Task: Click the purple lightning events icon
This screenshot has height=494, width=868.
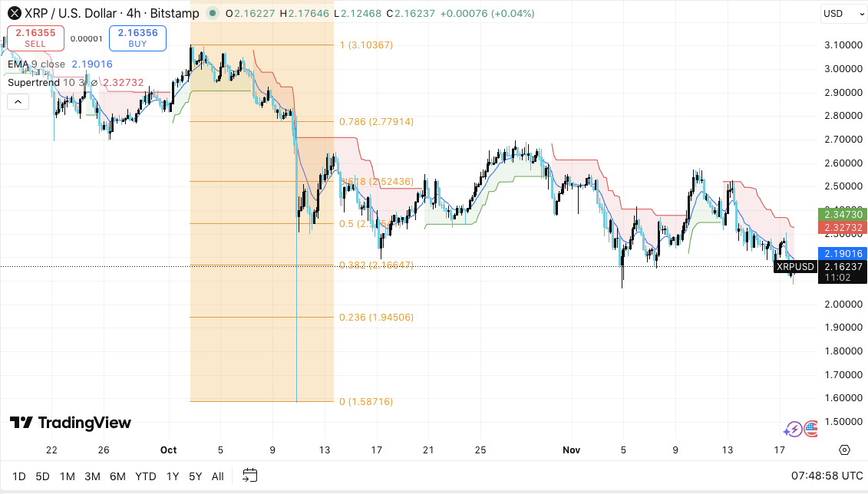Action: (x=793, y=430)
